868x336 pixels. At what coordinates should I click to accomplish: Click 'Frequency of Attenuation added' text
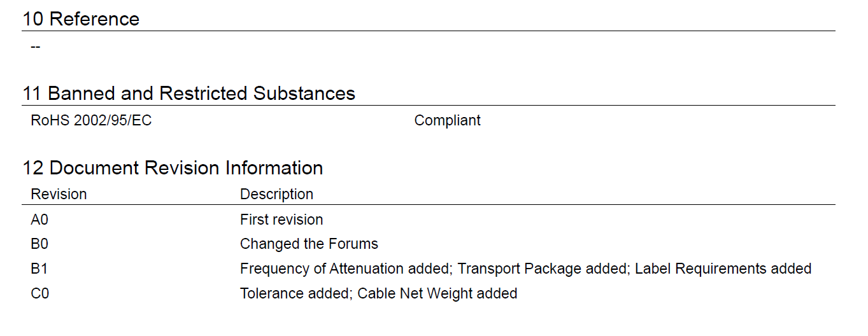coord(344,269)
